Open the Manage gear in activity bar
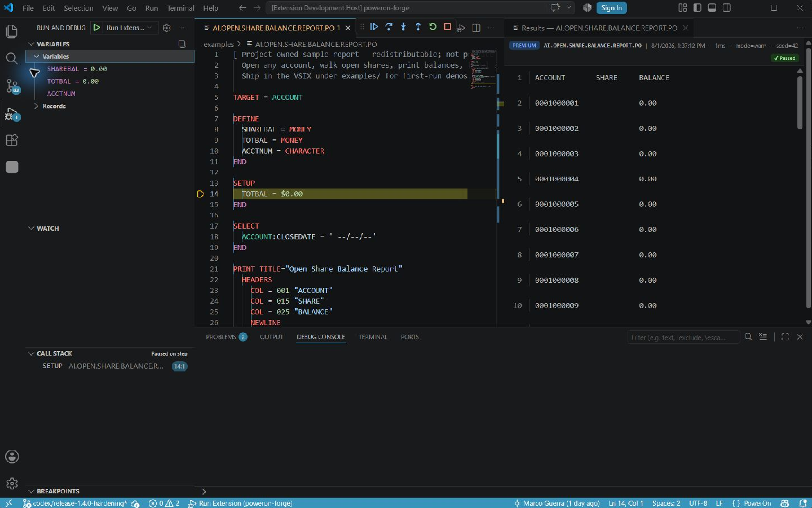 [12, 483]
